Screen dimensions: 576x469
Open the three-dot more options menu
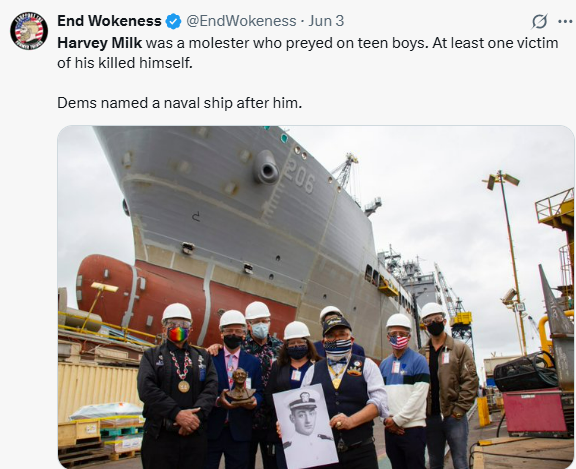tap(565, 21)
